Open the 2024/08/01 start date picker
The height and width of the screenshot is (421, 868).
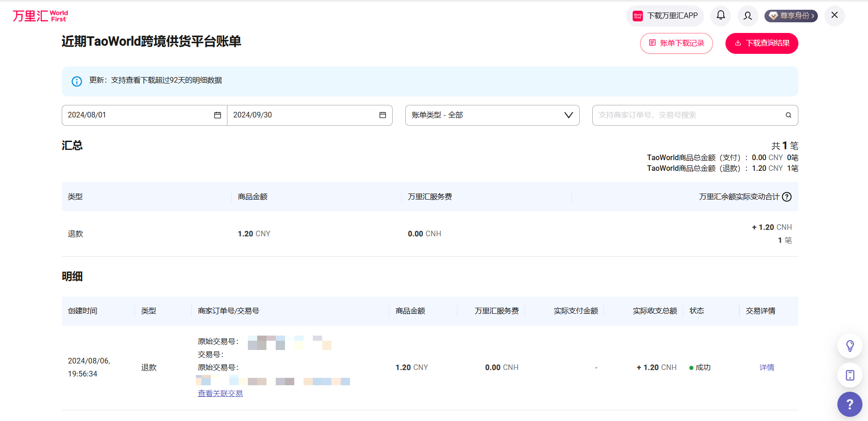click(x=139, y=115)
